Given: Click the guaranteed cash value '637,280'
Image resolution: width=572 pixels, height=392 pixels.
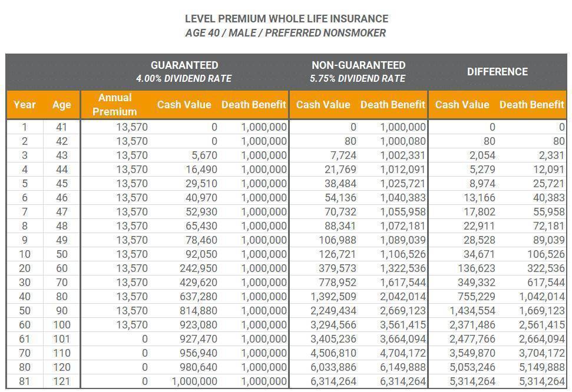Looking at the screenshot, I should coord(199,297).
